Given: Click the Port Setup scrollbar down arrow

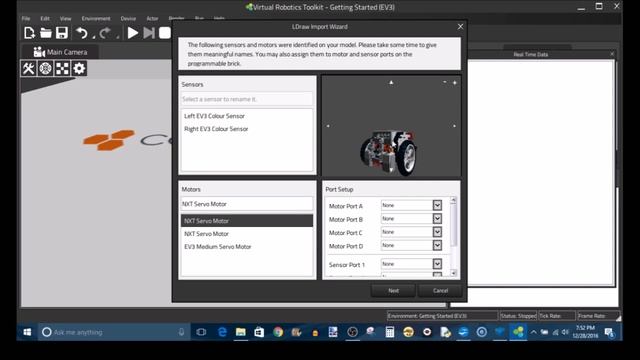Looking at the screenshot, I should point(453,273).
